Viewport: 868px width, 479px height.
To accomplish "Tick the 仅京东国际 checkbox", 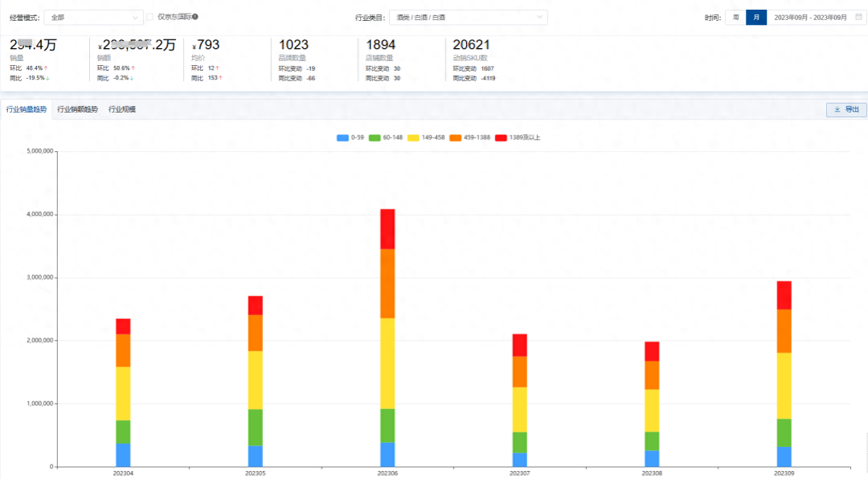I will pos(150,17).
